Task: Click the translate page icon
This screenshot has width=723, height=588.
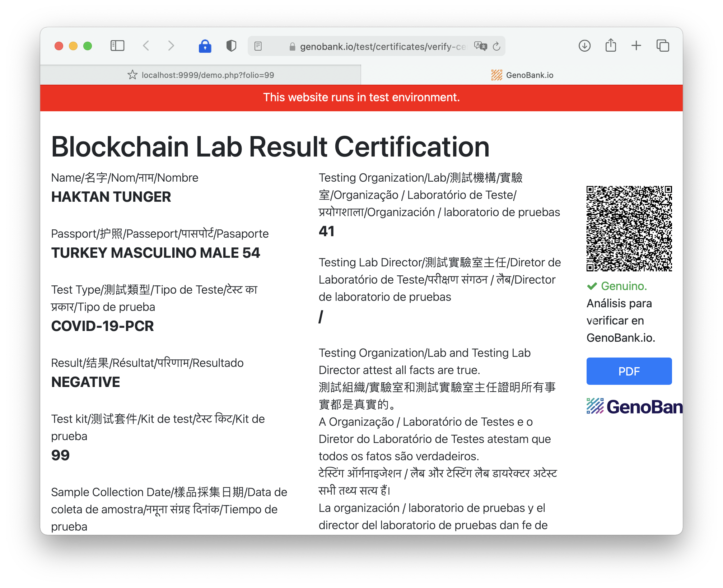Action: 480,46
